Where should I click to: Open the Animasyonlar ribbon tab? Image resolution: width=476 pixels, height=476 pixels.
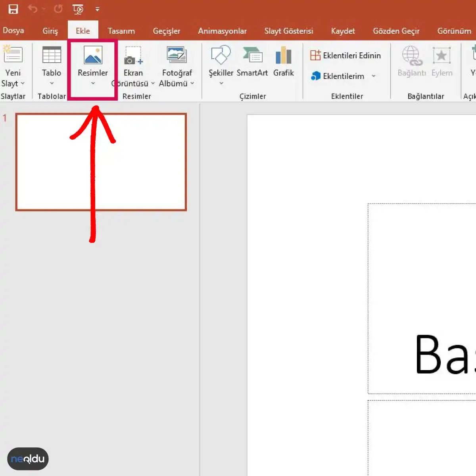222,31
